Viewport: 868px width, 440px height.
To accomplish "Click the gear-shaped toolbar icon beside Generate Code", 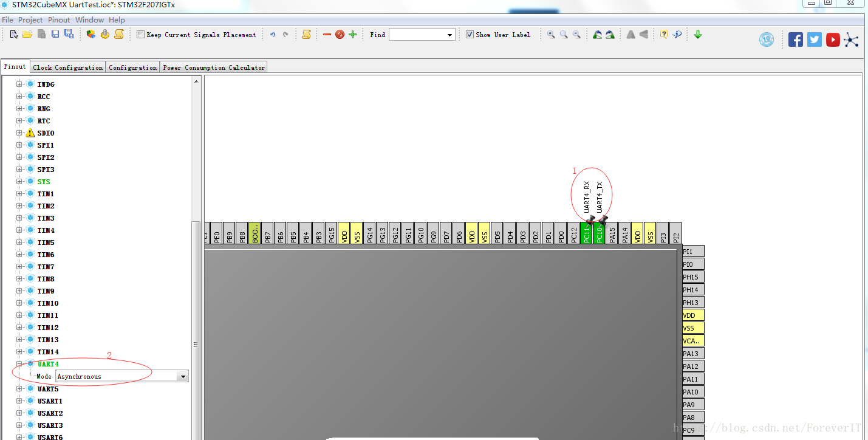I will [x=105, y=35].
